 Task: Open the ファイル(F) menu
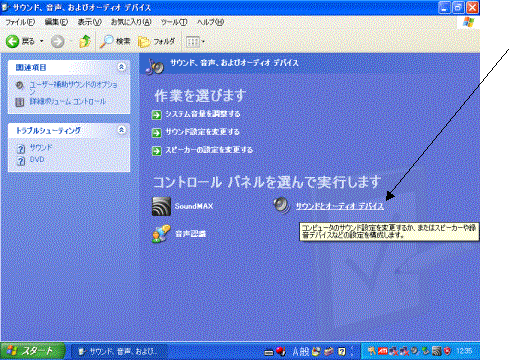pyautogui.click(x=20, y=22)
